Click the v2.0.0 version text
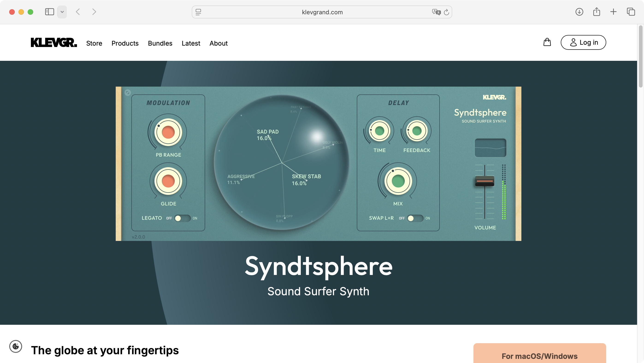The image size is (644, 363). 138,237
